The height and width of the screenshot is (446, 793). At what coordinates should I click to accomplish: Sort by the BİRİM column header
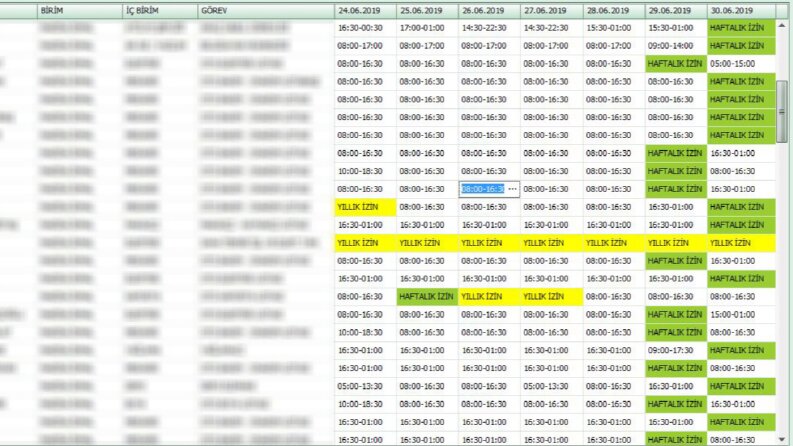point(80,11)
